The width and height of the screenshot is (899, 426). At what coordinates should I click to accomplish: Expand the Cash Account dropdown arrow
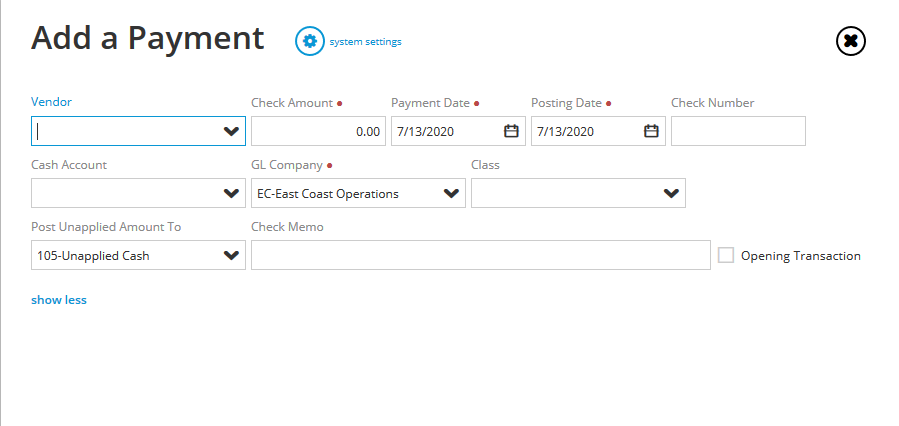(x=231, y=193)
